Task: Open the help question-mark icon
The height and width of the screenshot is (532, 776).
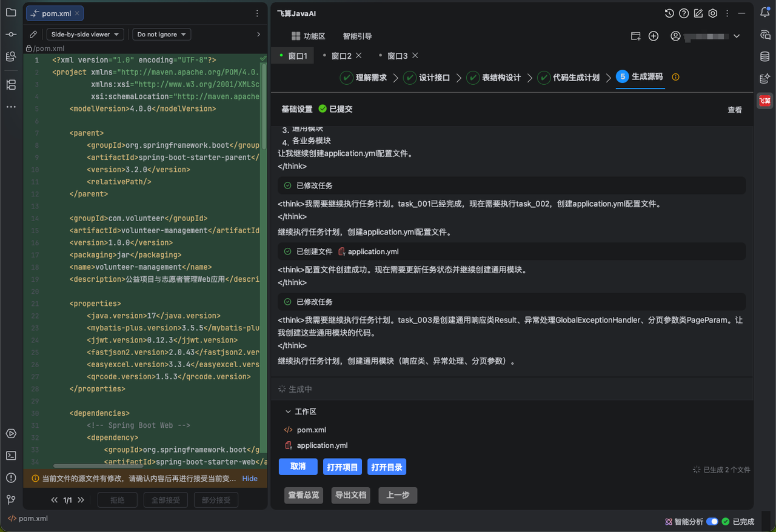Action: (x=684, y=13)
